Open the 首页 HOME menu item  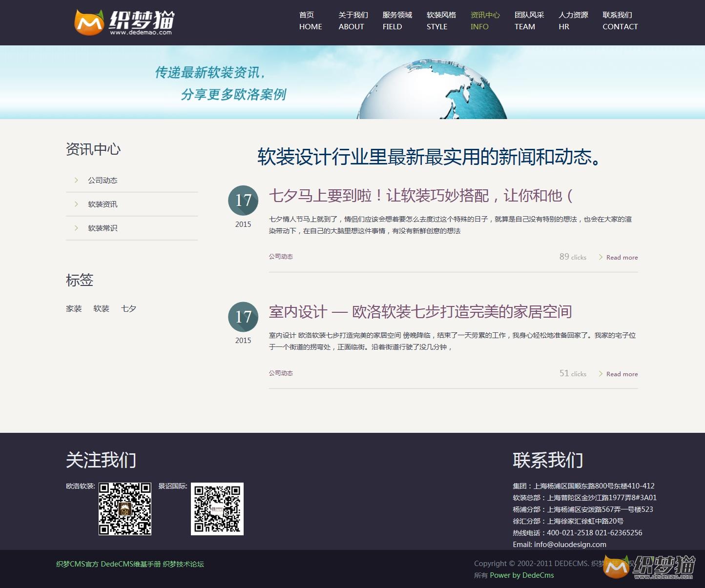click(x=311, y=21)
